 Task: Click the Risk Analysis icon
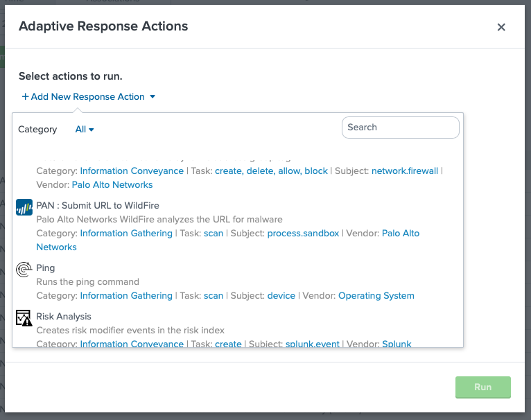coord(24,318)
